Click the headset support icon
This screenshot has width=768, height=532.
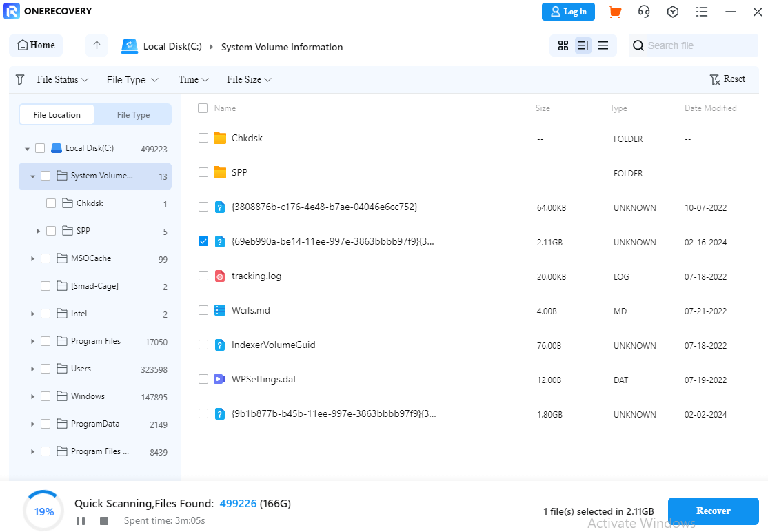tap(644, 12)
